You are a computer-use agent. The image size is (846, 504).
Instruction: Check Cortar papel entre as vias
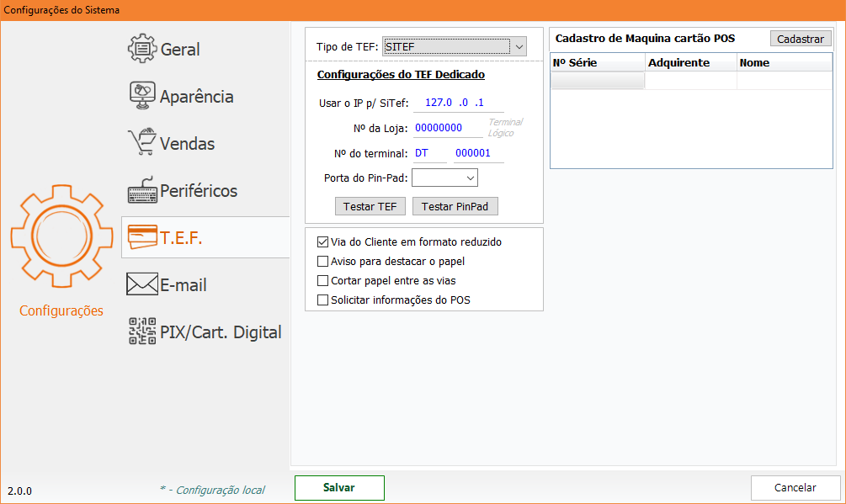(322, 281)
